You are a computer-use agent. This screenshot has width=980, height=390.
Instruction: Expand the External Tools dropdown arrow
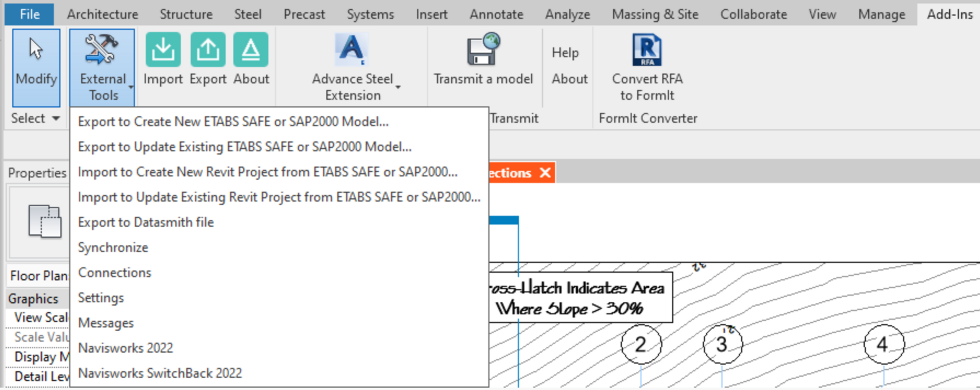(x=131, y=87)
